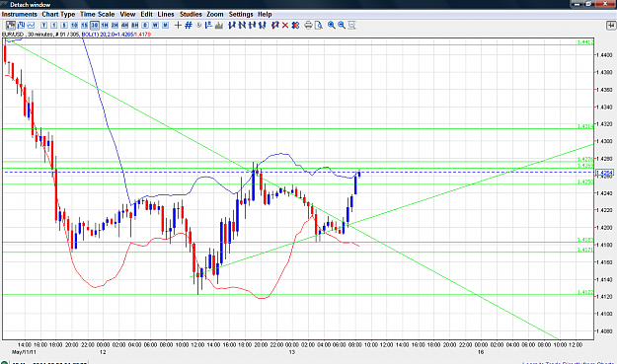Minimize the chart window

[x=578, y=4]
